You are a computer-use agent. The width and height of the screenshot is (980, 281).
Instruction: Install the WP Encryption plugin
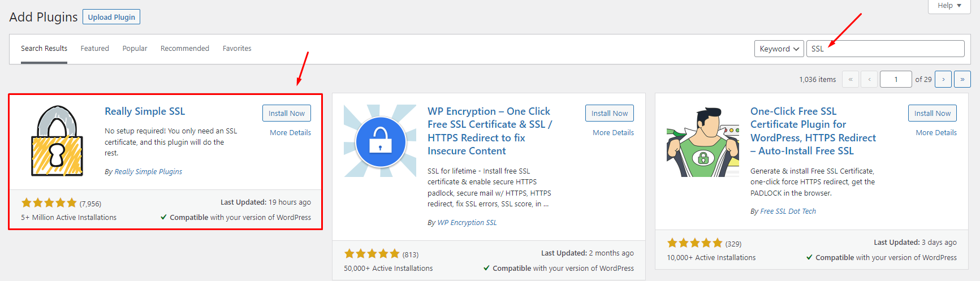609,113
